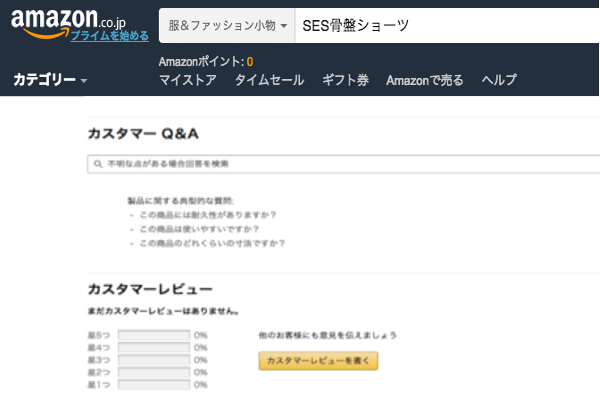600x400 pixels.
Task: Click the search field containing SES骨盤ショーツ
Action: tap(447, 26)
